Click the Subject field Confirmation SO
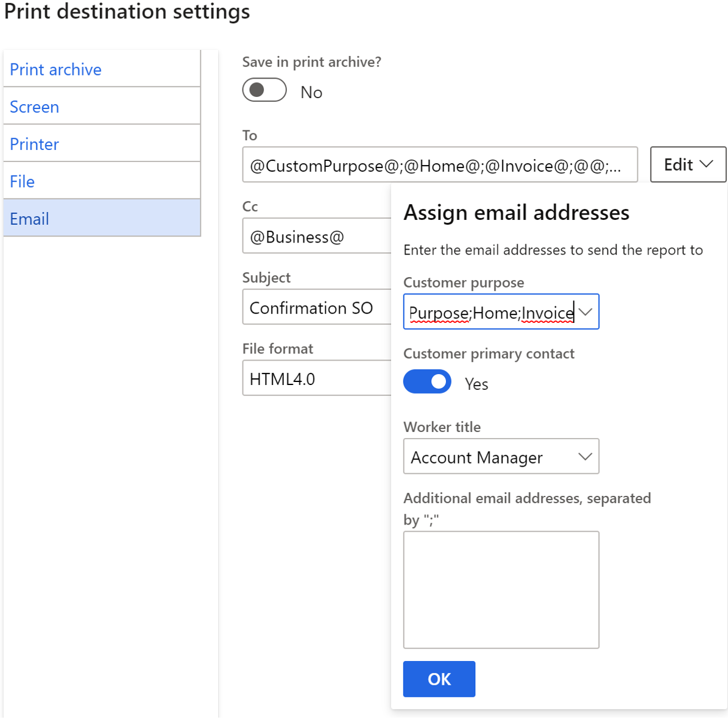 (x=317, y=307)
